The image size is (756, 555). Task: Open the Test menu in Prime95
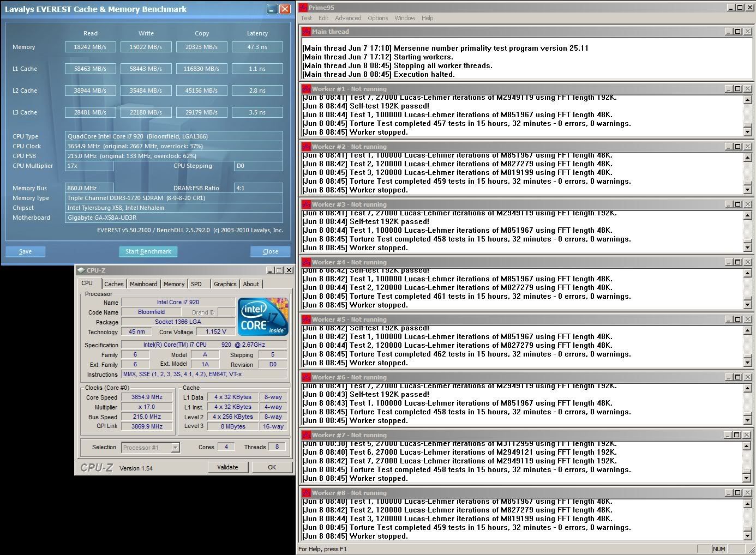[307, 18]
